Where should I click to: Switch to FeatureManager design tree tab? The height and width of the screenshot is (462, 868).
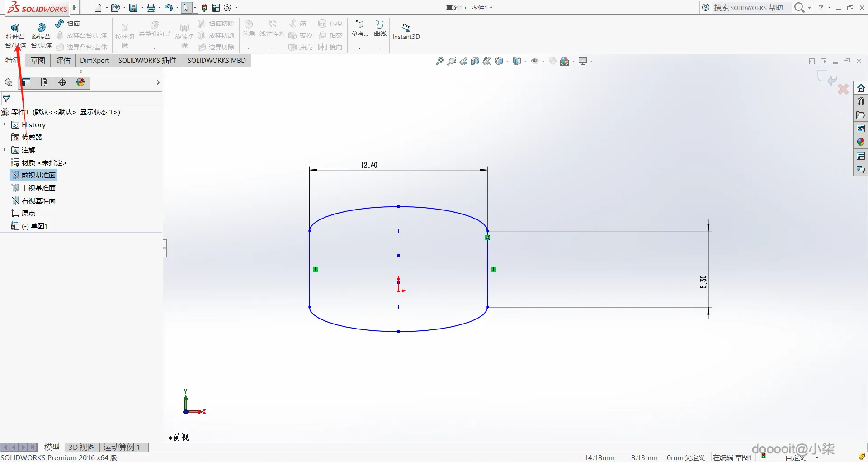point(9,82)
